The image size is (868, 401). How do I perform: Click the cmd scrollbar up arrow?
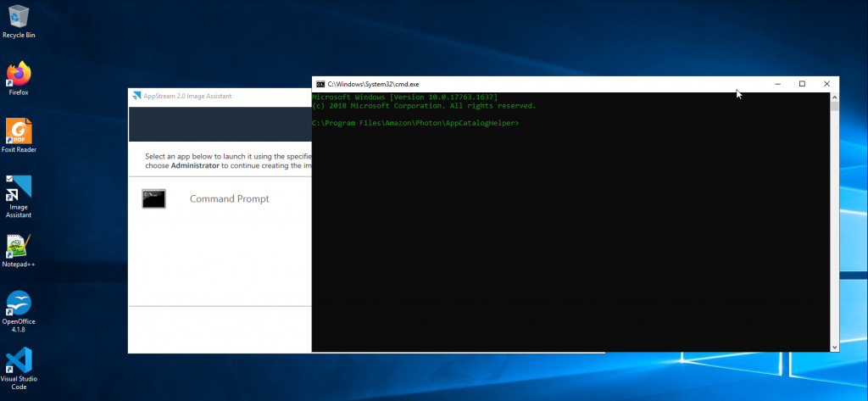[x=835, y=97]
